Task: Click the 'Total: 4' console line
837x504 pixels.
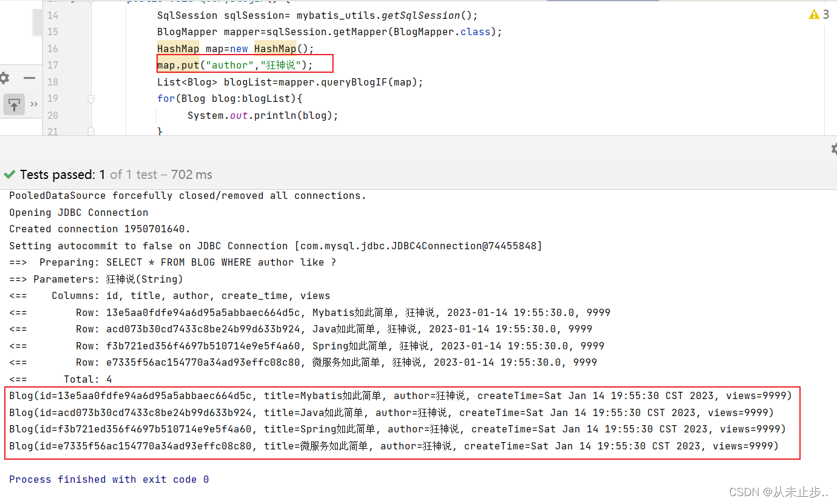Action: 61,379
